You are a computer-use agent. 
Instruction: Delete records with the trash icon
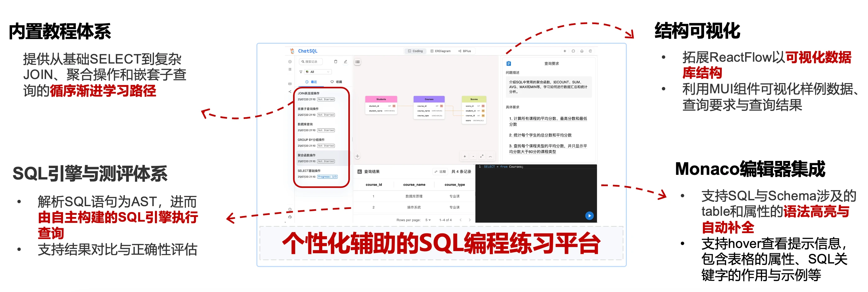(335, 62)
